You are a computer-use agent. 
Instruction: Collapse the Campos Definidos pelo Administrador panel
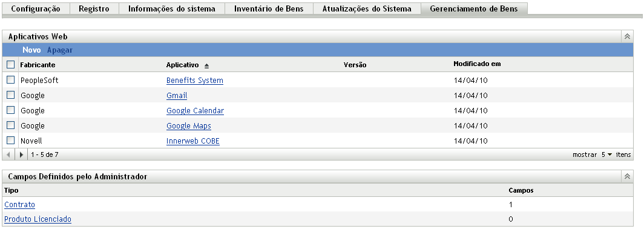coord(627,176)
